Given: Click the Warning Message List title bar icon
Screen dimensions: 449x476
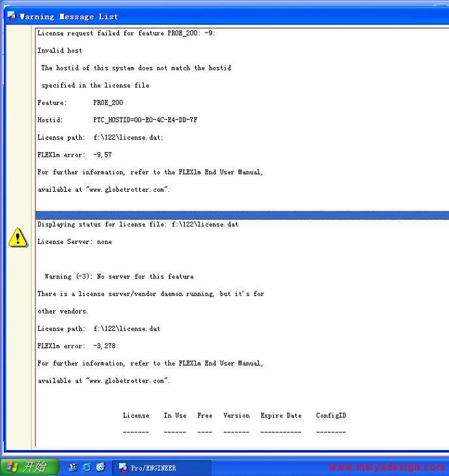Looking at the screenshot, I should (x=12, y=16).
